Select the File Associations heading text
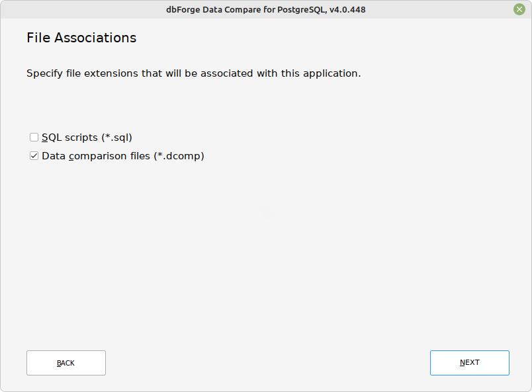This screenshot has width=532, height=392. pyautogui.click(x=81, y=38)
